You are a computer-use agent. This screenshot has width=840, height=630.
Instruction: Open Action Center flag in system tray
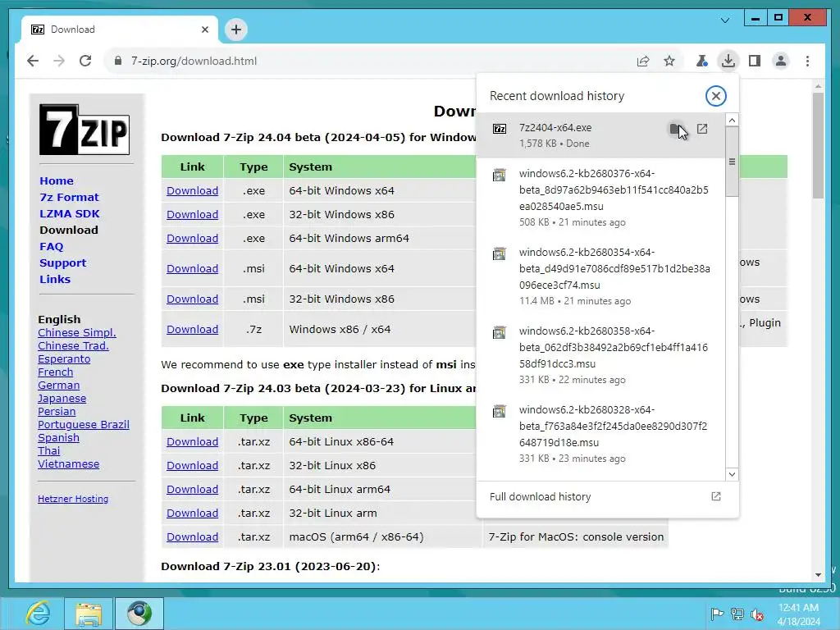click(717, 614)
